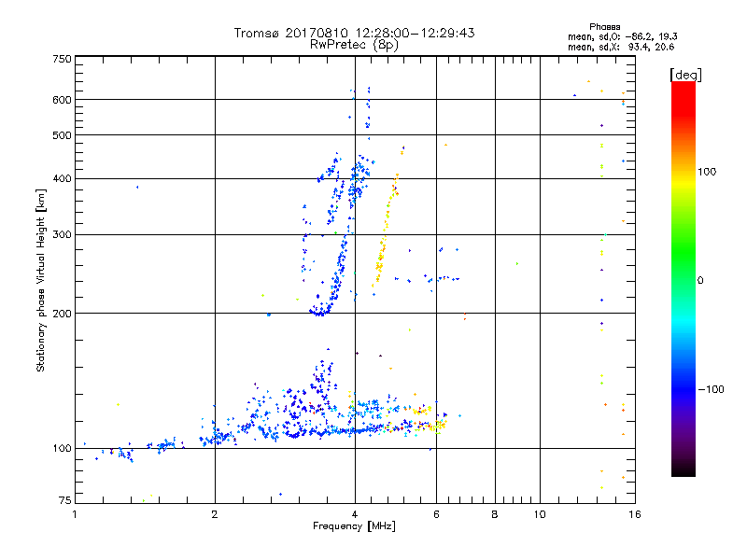Click the x-axis label "6"

pos(436,514)
